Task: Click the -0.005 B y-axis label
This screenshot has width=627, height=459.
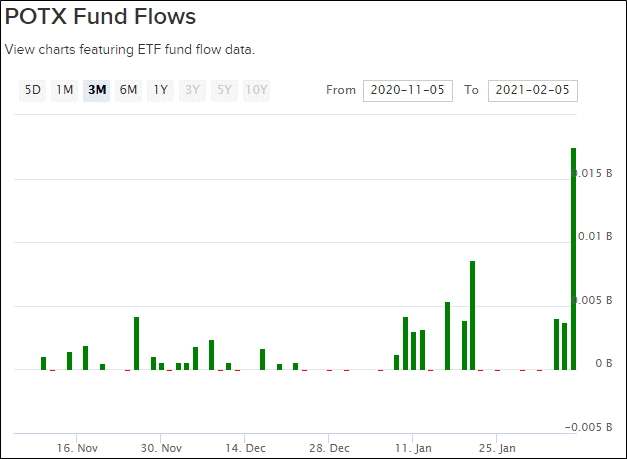Action: [589, 427]
